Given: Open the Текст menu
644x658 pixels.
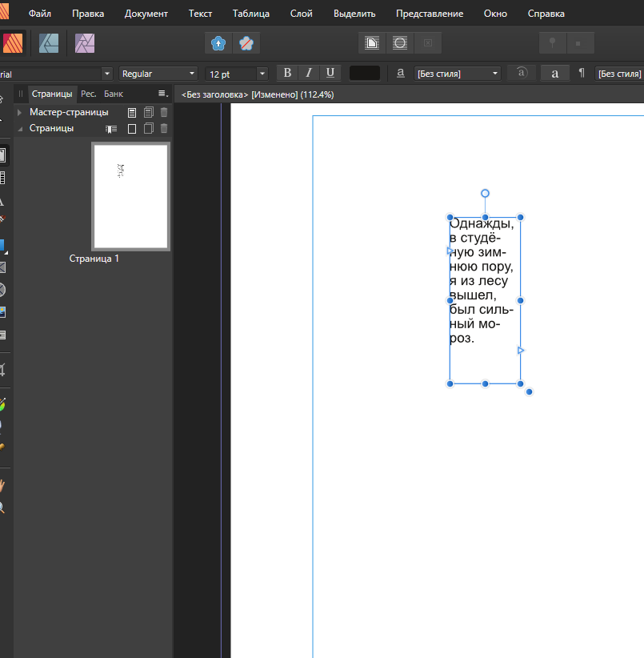Looking at the screenshot, I should click(x=200, y=14).
